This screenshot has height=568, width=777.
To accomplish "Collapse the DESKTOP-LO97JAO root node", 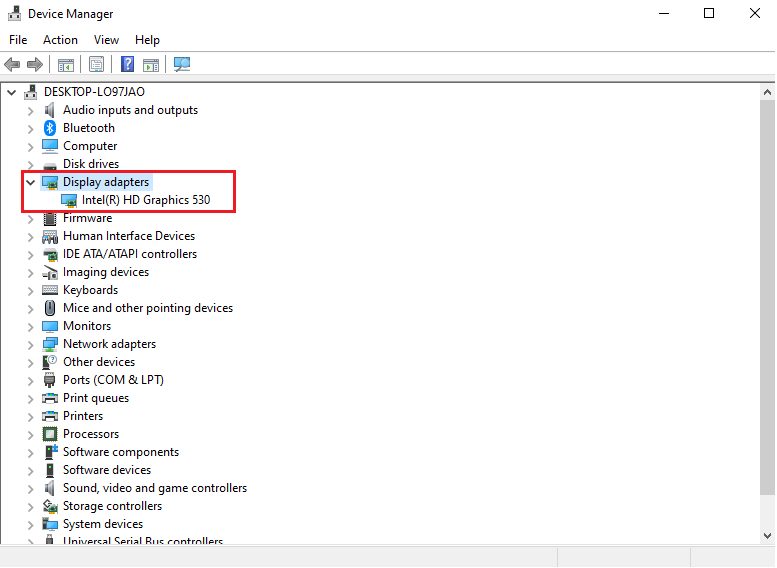I will [x=11, y=92].
